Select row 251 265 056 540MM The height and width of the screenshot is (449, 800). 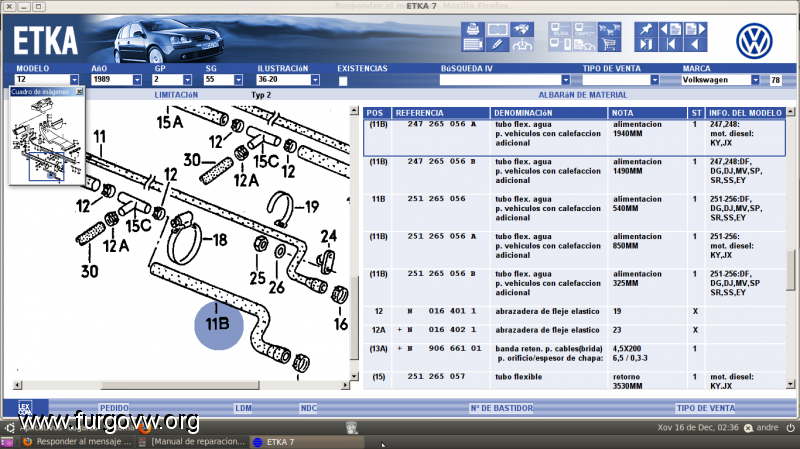(x=574, y=212)
